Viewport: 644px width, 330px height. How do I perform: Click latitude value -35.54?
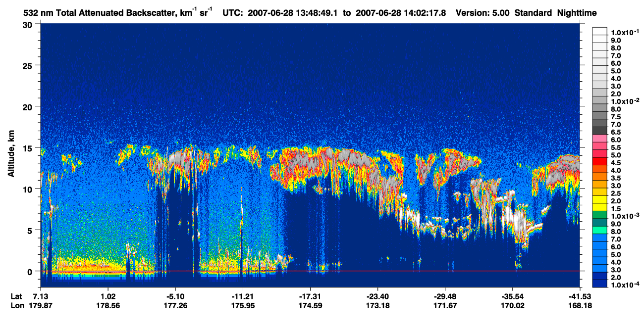click(512, 296)
